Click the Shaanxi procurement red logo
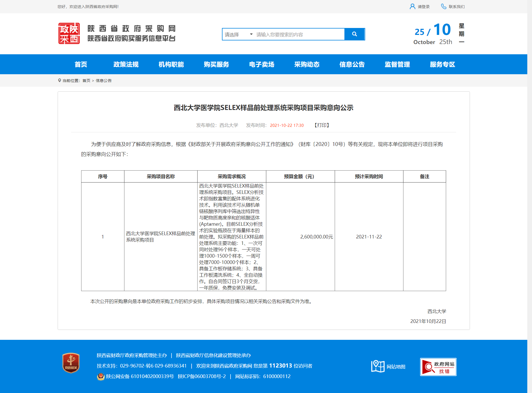 (x=69, y=34)
